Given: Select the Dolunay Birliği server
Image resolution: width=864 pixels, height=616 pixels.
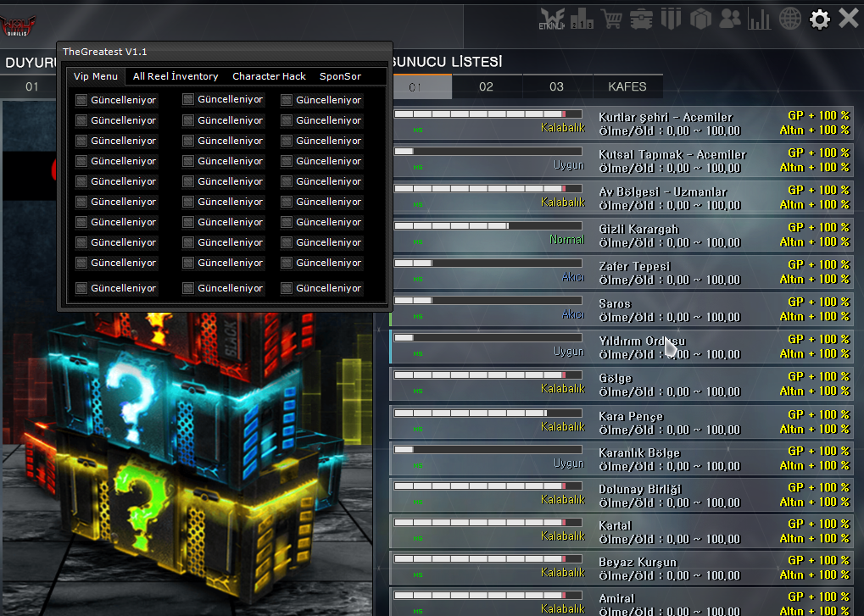Looking at the screenshot, I should click(622, 496).
